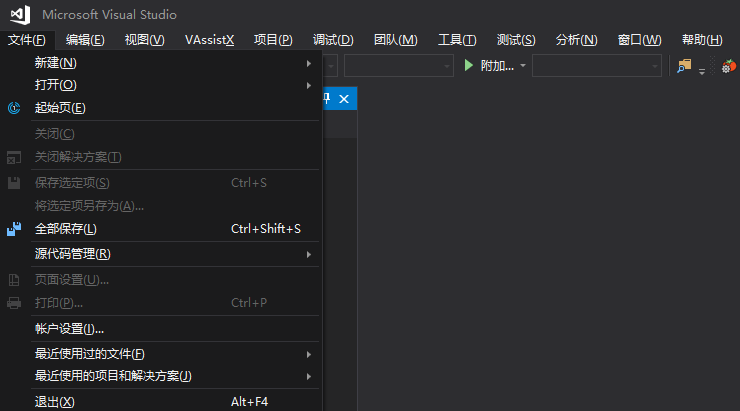Click the Save All (全部保存) disk icon
The width and height of the screenshot is (740, 411).
point(14,229)
